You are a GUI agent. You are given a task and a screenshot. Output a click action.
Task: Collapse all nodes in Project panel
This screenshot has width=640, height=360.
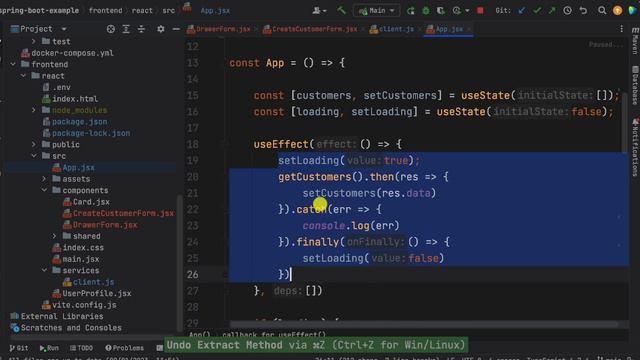(141, 29)
